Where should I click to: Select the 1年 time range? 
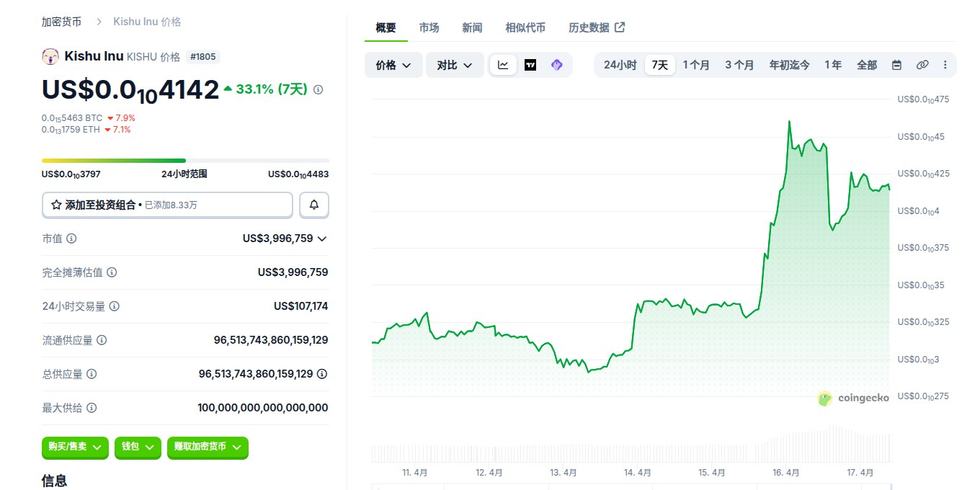833,65
